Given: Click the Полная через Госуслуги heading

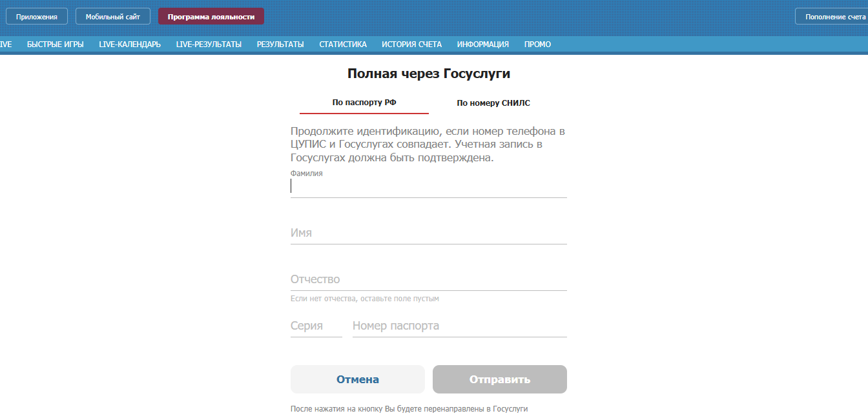Looking at the screenshot, I should coord(429,74).
